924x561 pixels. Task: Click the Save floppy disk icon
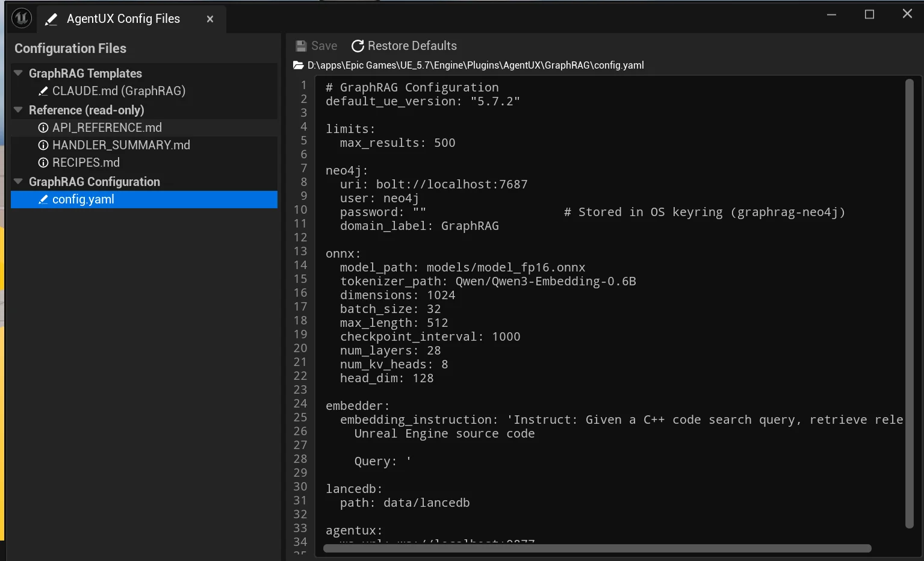coord(301,46)
